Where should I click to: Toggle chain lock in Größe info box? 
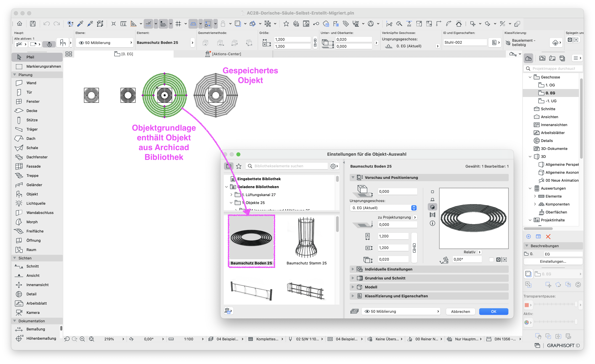[x=315, y=43]
